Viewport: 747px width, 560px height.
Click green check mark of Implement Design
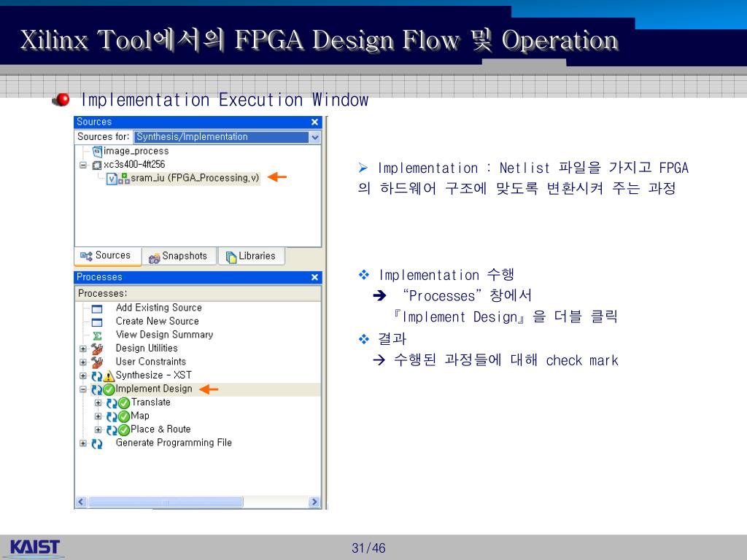[109, 390]
